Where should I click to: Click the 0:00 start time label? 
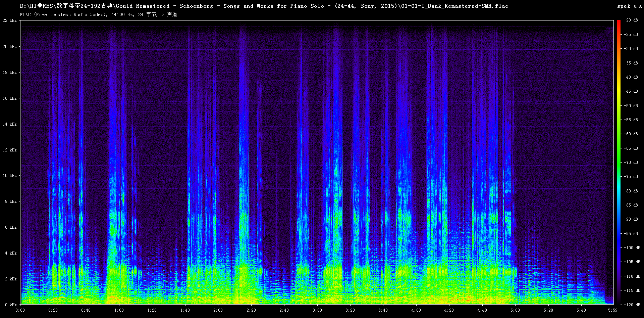click(x=20, y=310)
